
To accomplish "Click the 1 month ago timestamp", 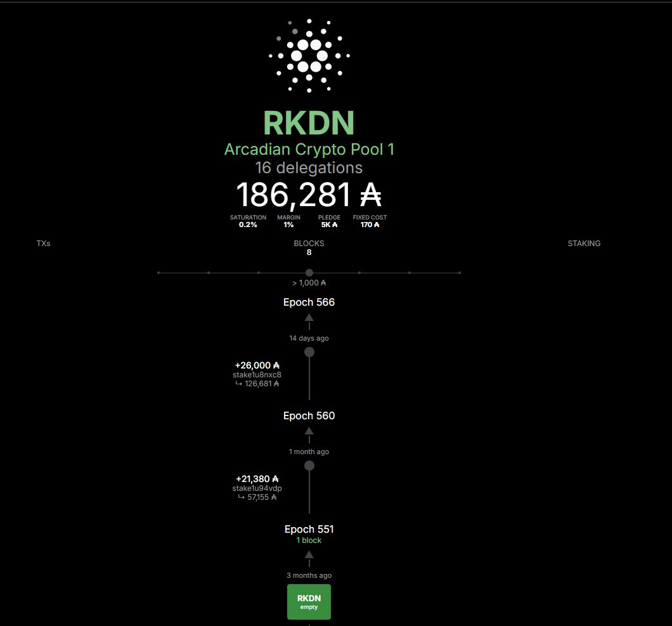I will click(309, 452).
